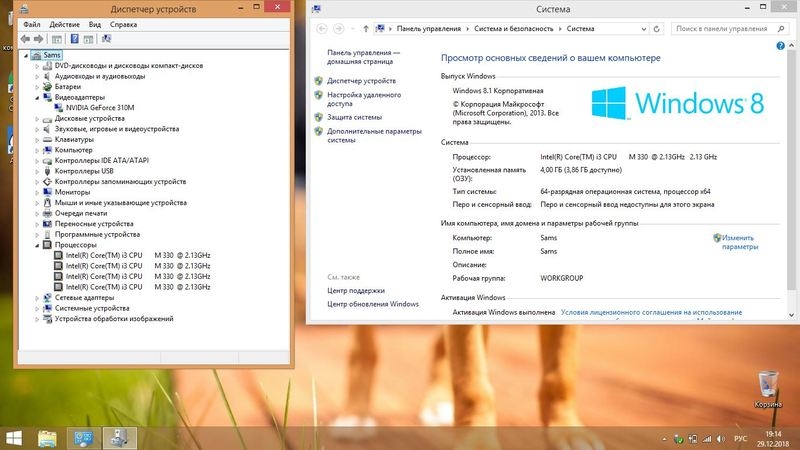This screenshot has width=800, height=450.
Task: Click Up arrow in System window
Action: [x=366, y=29]
